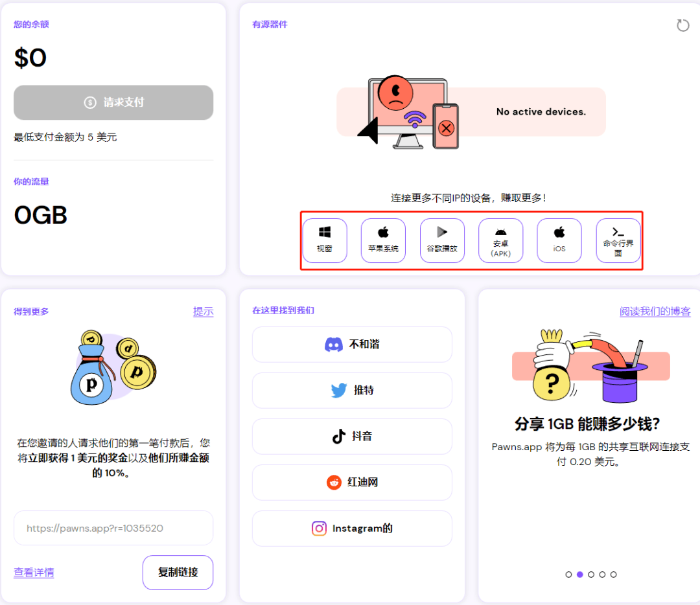700x605 pixels.
Task: Visit the TikTok (抖音) page
Action: pyautogui.click(x=352, y=437)
